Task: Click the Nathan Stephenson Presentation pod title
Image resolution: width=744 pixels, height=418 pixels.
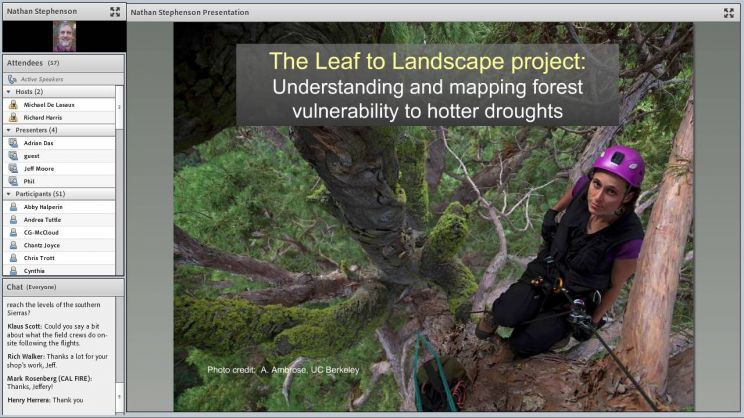Action: pos(190,12)
